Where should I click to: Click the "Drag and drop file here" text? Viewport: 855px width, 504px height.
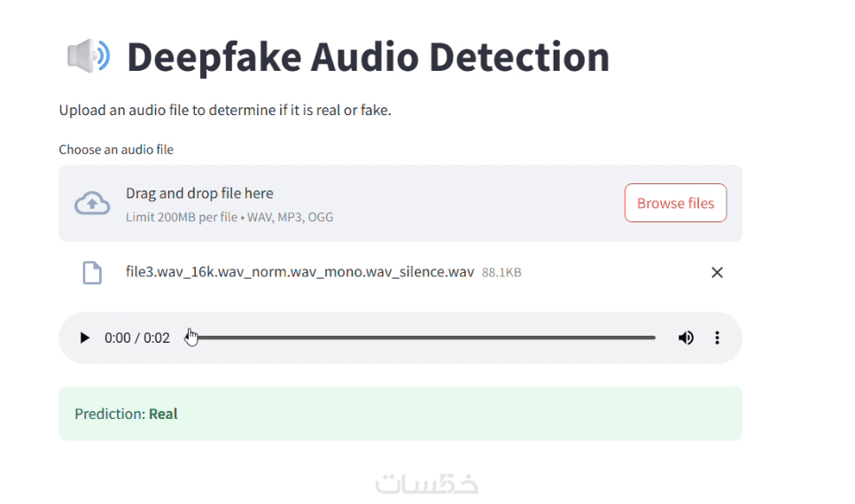tap(199, 193)
